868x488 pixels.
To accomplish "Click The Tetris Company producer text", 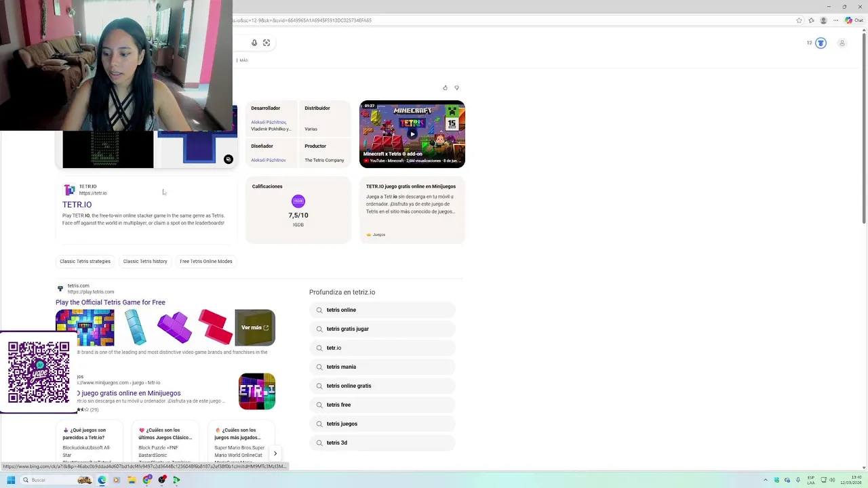I will (x=324, y=160).
